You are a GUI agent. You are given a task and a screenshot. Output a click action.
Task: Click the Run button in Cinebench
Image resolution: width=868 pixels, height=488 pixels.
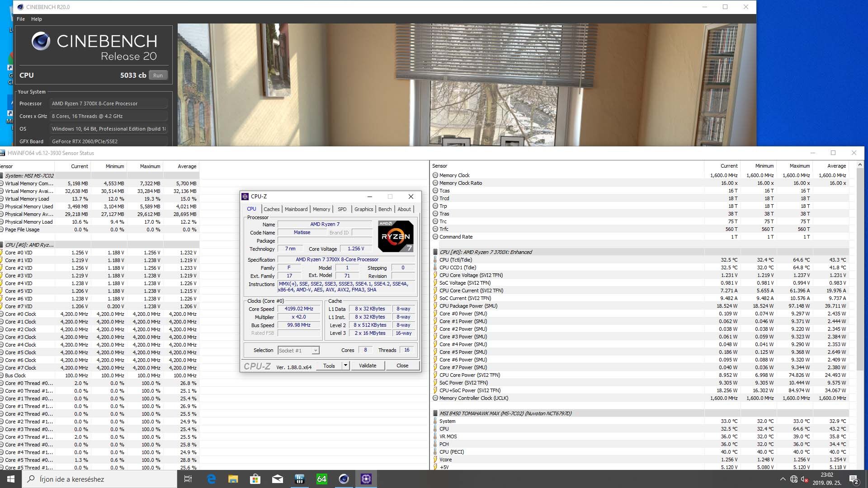click(x=158, y=75)
